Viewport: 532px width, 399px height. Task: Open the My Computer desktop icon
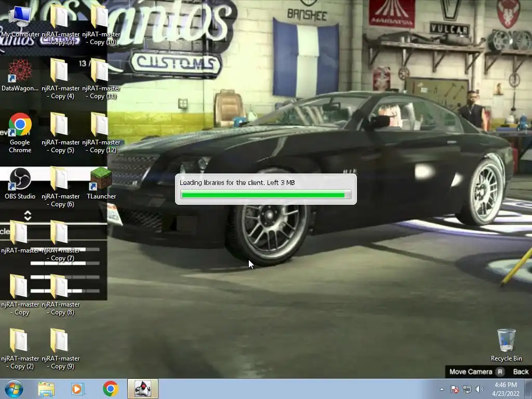[20, 20]
